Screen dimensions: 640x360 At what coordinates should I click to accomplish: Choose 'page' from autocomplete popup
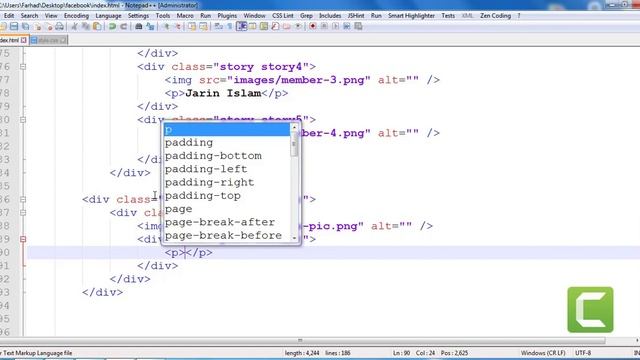(227, 209)
